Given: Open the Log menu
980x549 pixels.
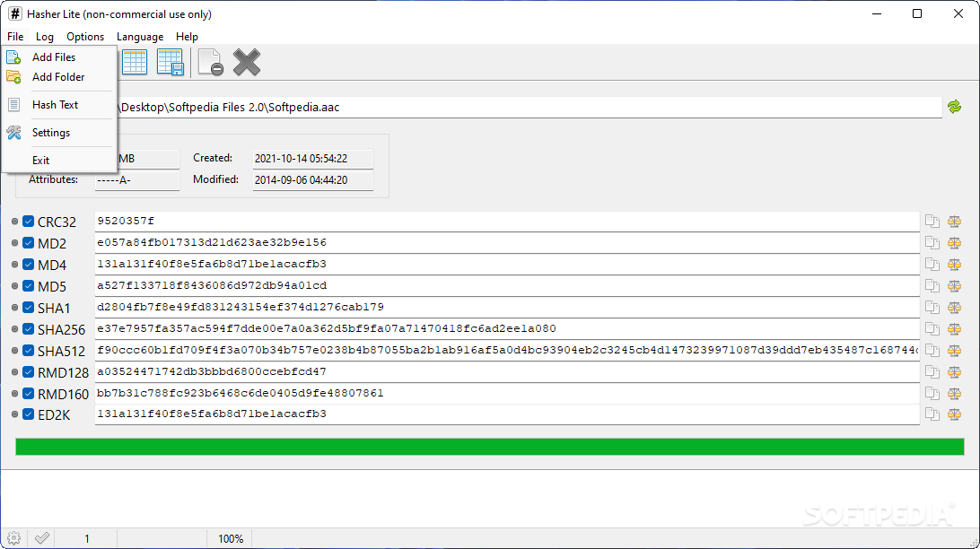Looking at the screenshot, I should point(44,37).
